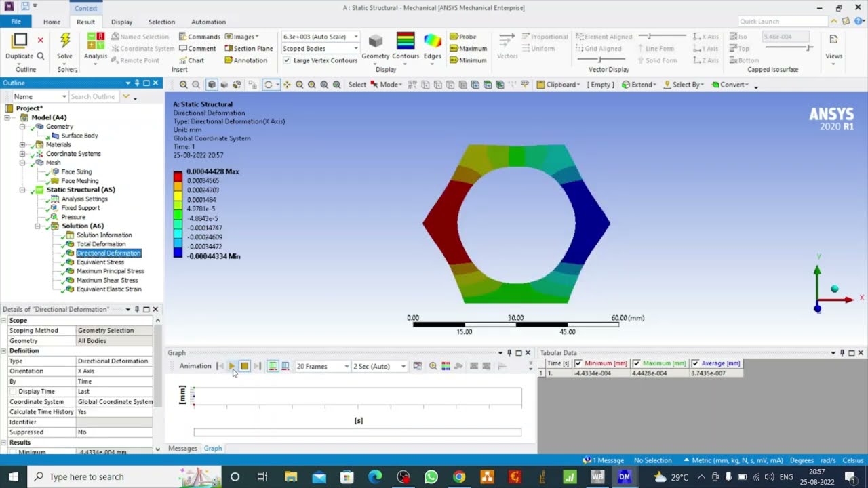This screenshot has width=868, height=488.
Task: Insert a Probe on the result
Action: click(x=463, y=37)
